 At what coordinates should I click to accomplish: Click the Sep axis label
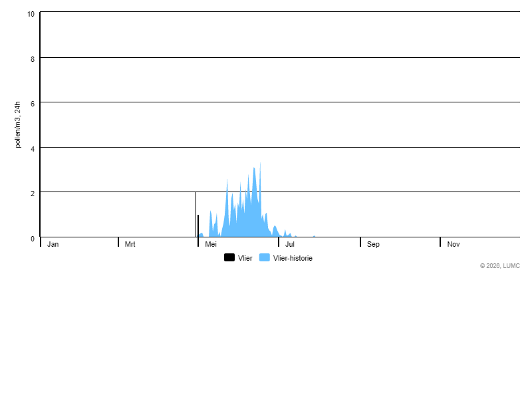[373, 244]
